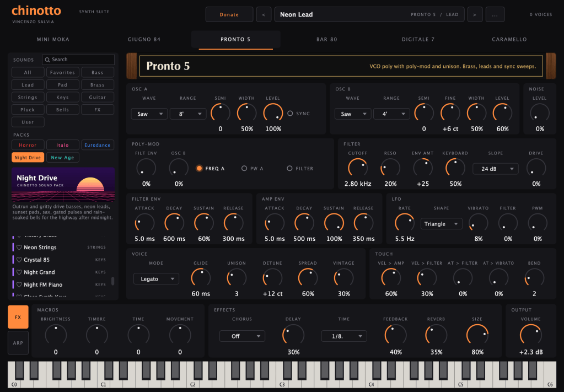Click the Filter Env Attack knob
This screenshot has width=564, height=392.
[x=144, y=223]
